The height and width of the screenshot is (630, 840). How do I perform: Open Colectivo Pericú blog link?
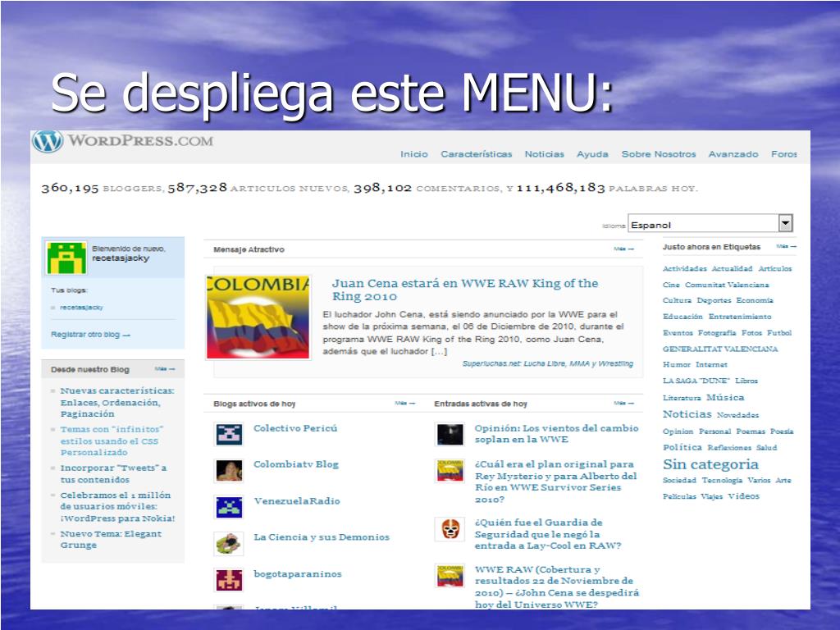(295, 428)
